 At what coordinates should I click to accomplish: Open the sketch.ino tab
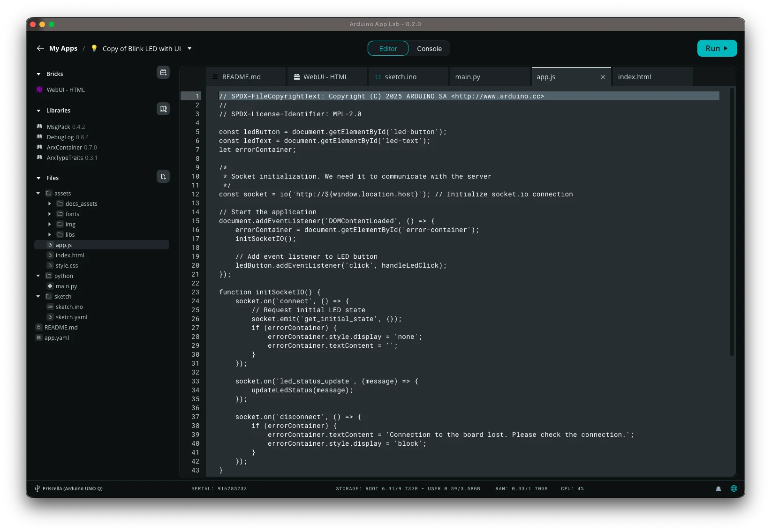(x=401, y=77)
